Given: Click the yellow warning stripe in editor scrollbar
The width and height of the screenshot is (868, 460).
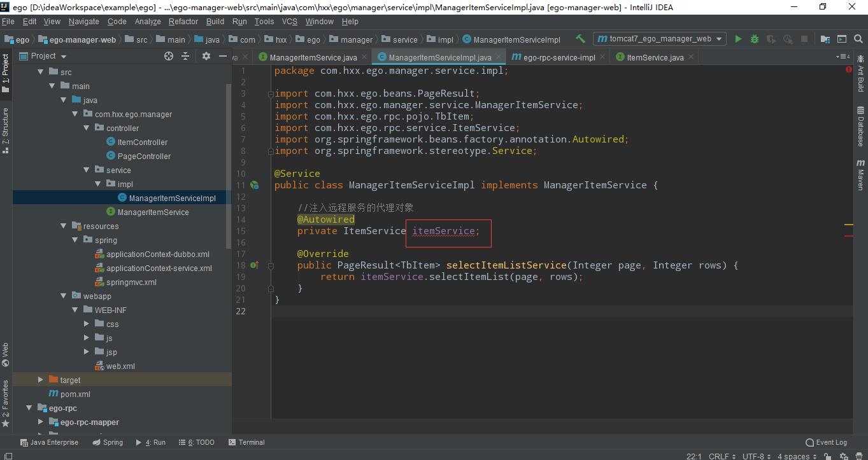Looking at the screenshot, I should 849,225.
